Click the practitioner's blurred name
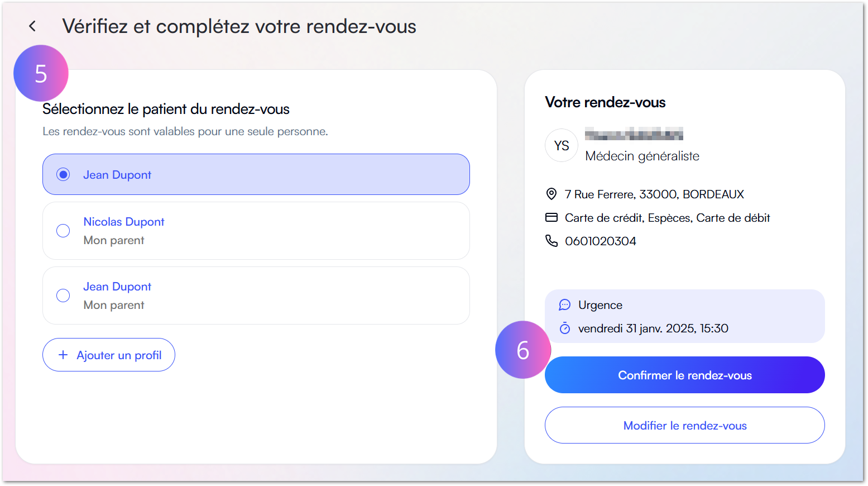Screen dimensions: 868x486 [x=635, y=134]
